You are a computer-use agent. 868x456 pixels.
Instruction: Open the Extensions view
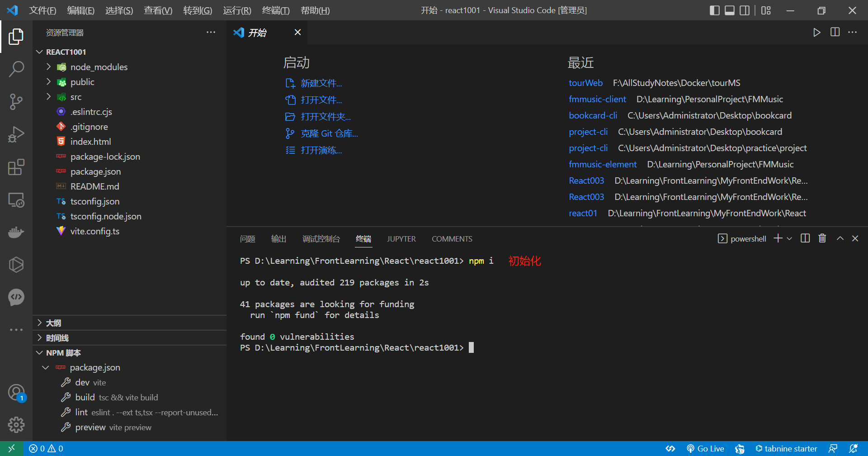pyautogui.click(x=16, y=167)
